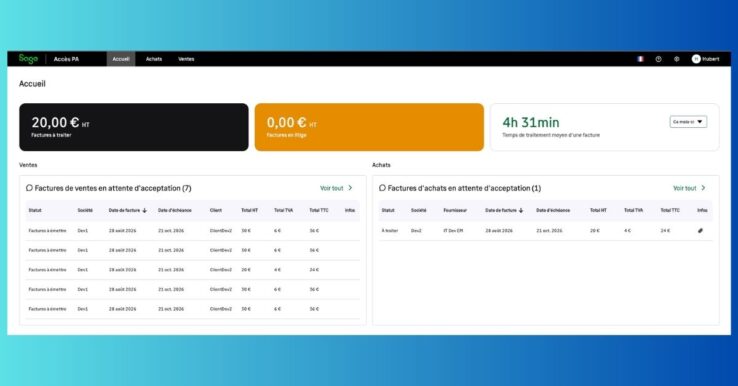
Task: Click the Sage logo
Action: [x=28, y=59]
